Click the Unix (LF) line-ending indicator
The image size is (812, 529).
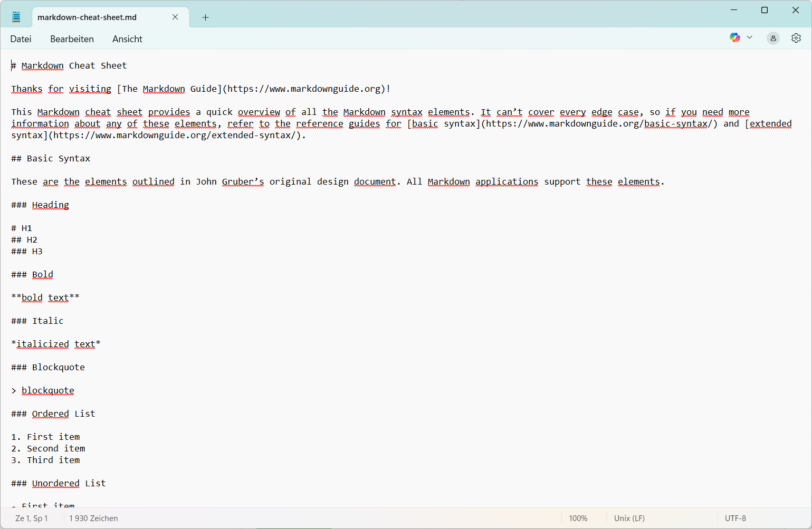pyautogui.click(x=629, y=518)
